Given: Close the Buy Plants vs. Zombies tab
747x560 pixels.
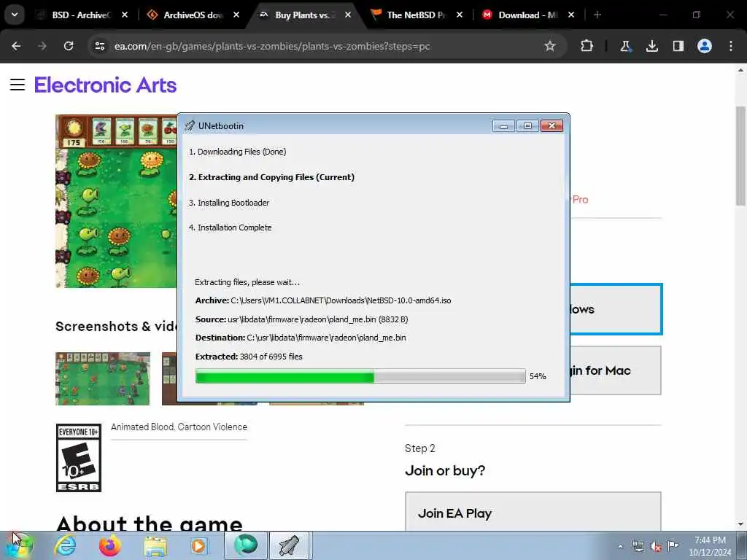Looking at the screenshot, I should [x=348, y=15].
